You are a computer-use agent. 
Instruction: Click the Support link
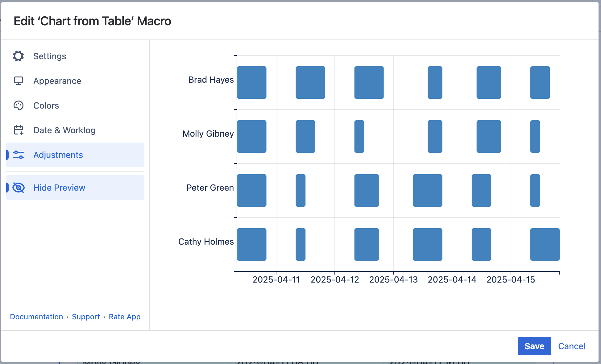point(86,317)
